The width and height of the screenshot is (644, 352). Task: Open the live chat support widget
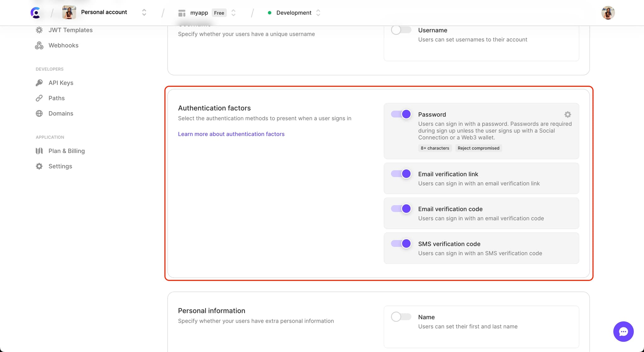(624, 332)
